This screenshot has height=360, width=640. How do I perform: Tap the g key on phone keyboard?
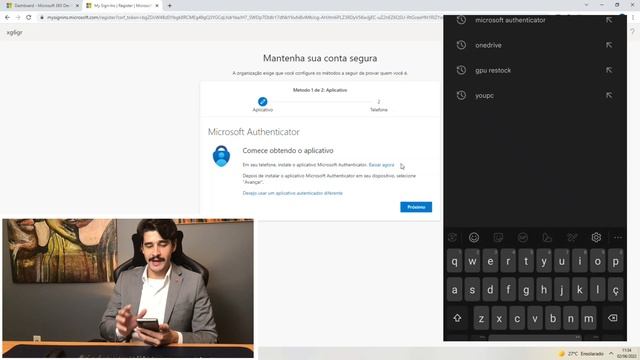(x=526, y=289)
